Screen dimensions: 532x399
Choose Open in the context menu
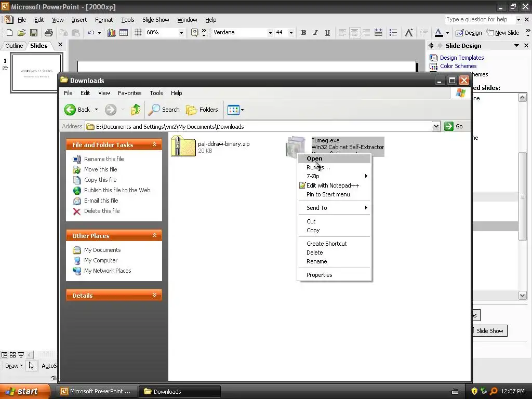[x=334, y=158]
